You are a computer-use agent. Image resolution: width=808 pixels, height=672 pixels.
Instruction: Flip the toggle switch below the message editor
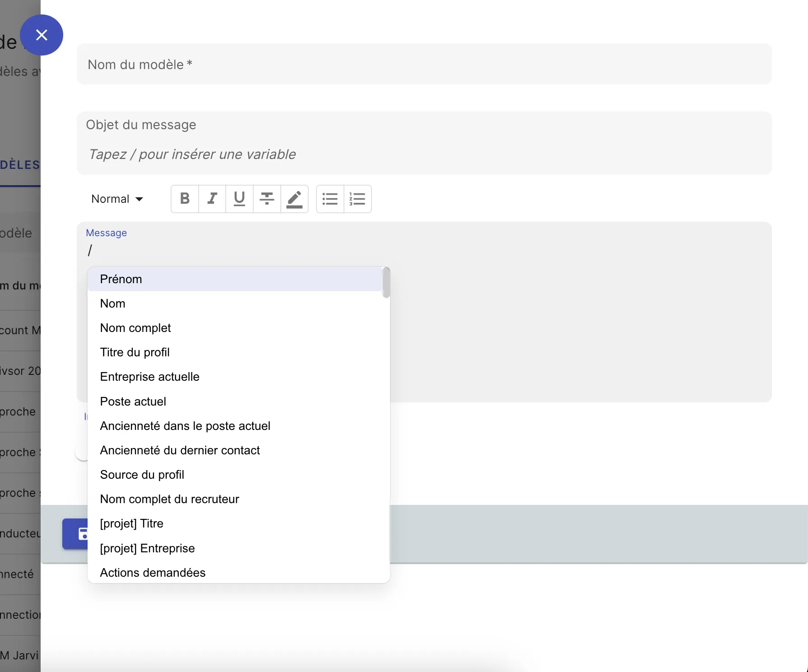point(81,452)
